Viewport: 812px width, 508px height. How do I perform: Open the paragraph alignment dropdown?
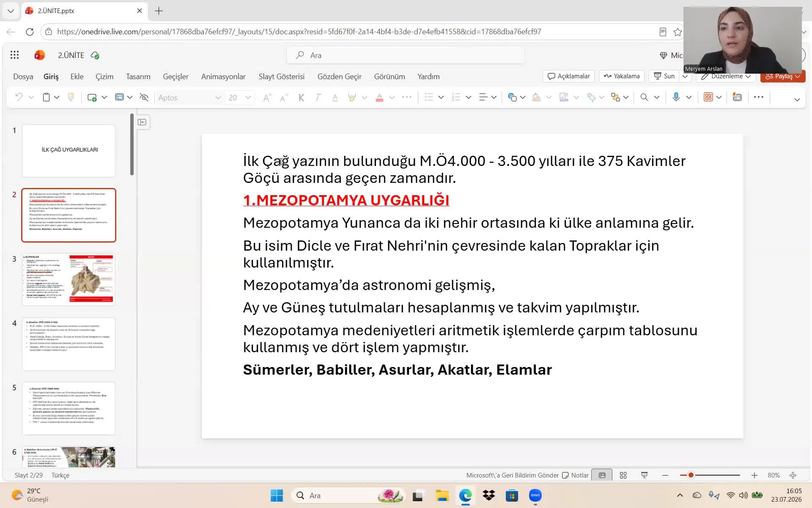pyautogui.click(x=494, y=97)
